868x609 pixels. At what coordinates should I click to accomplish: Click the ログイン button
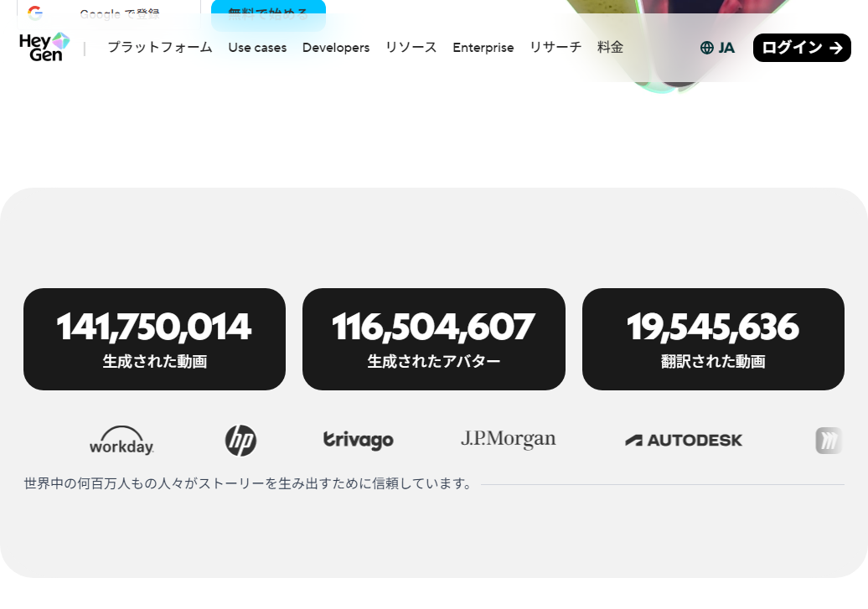point(802,48)
